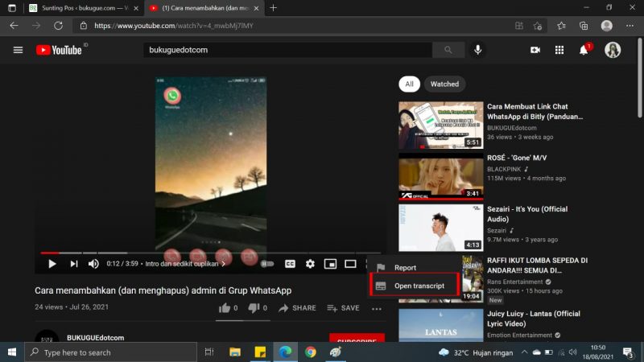Click the search box with bukuguedotcom
The width and height of the screenshot is (644, 362).
(x=287, y=50)
